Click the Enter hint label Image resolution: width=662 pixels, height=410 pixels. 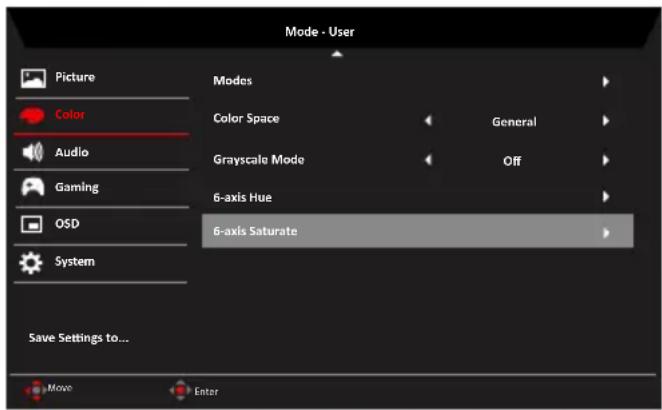click(x=206, y=391)
